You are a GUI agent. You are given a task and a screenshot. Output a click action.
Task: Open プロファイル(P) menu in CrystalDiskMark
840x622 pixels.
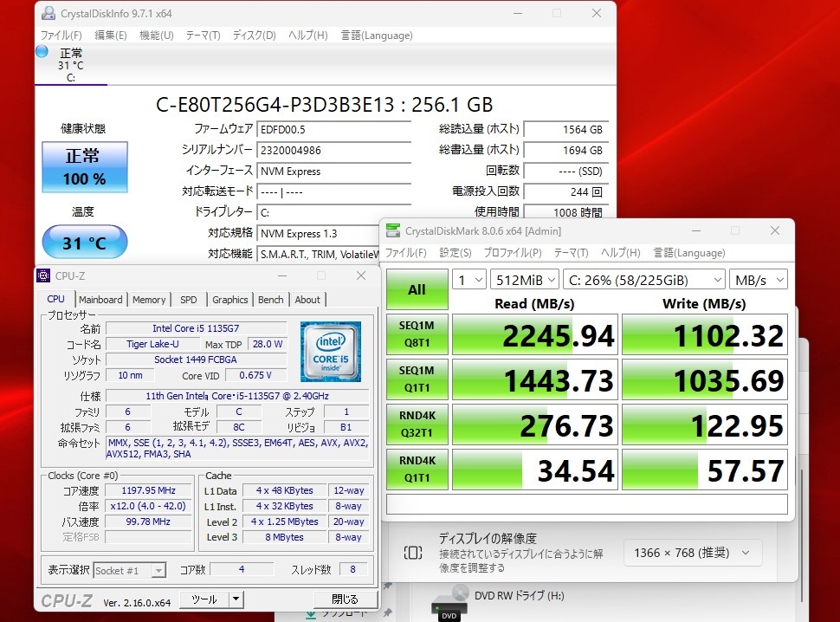(513, 253)
